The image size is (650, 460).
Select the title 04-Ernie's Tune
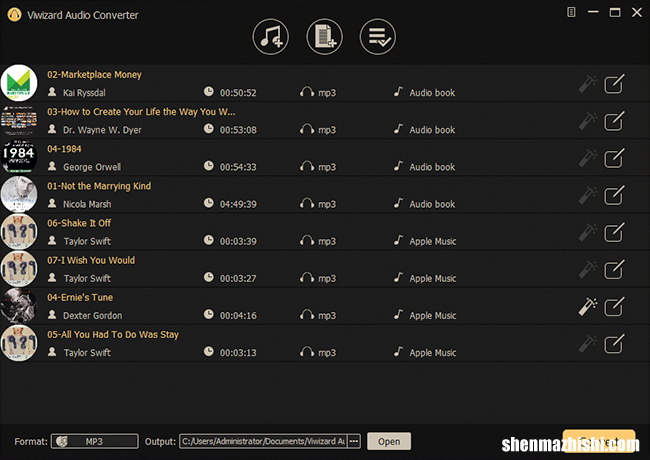(80, 298)
